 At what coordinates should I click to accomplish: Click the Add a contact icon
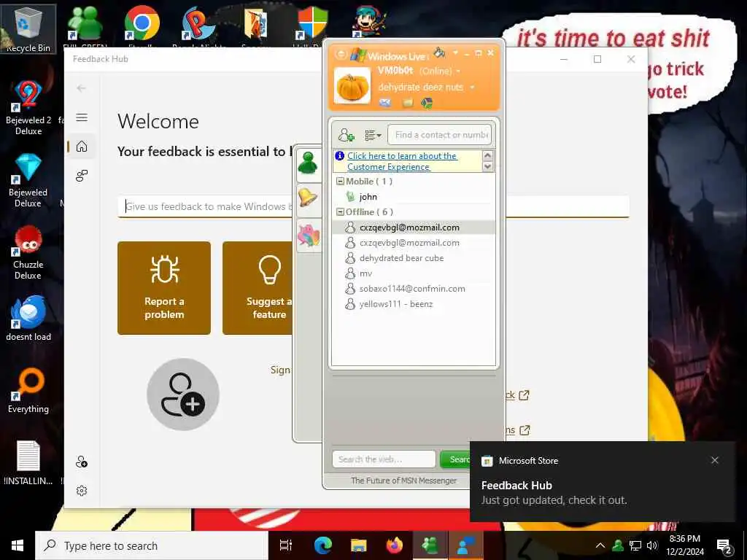pyautogui.click(x=347, y=135)
